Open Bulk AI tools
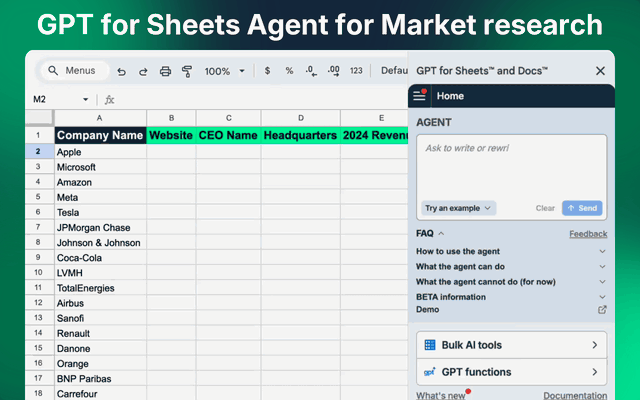The width and height of the screenshot is (640, 400). [511, 345]
